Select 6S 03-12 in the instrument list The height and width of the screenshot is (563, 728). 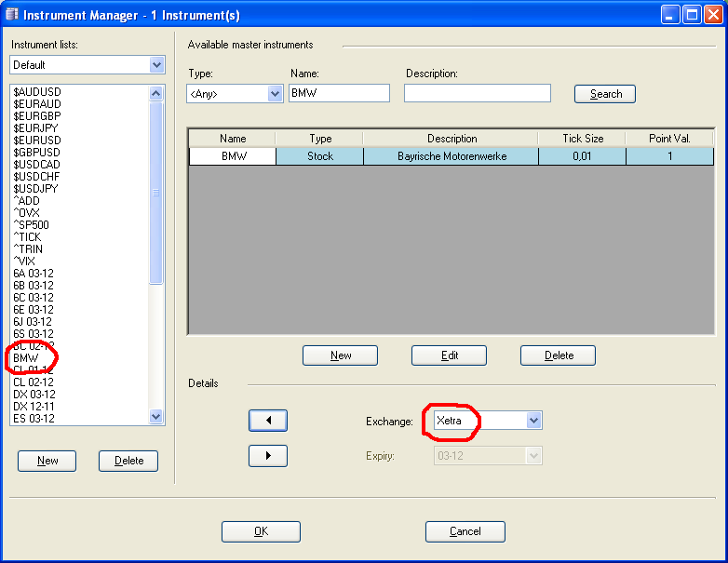click(34, 334)
